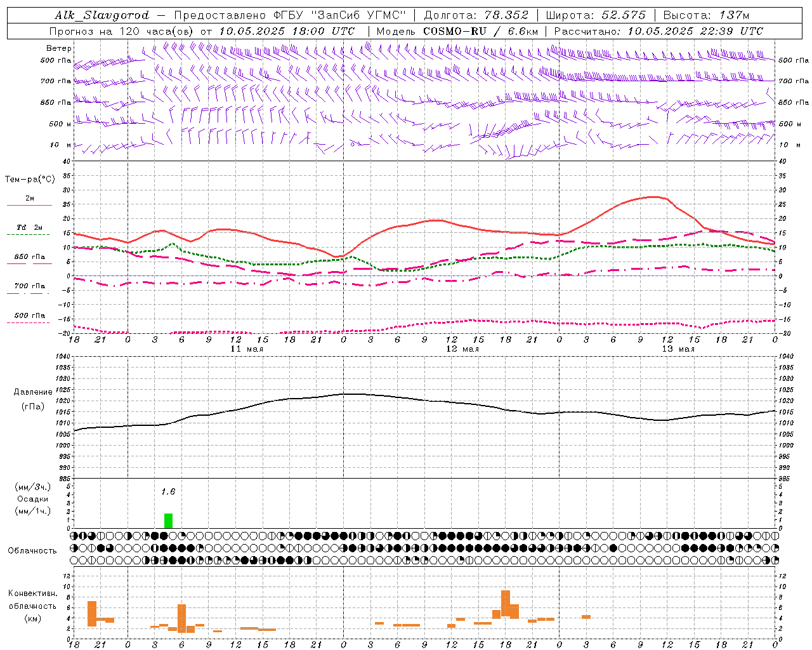The width and height of the screenshot is (812, 650).
Task: Click the Широта: 52.575 value
Action: (x=596, y=15)
